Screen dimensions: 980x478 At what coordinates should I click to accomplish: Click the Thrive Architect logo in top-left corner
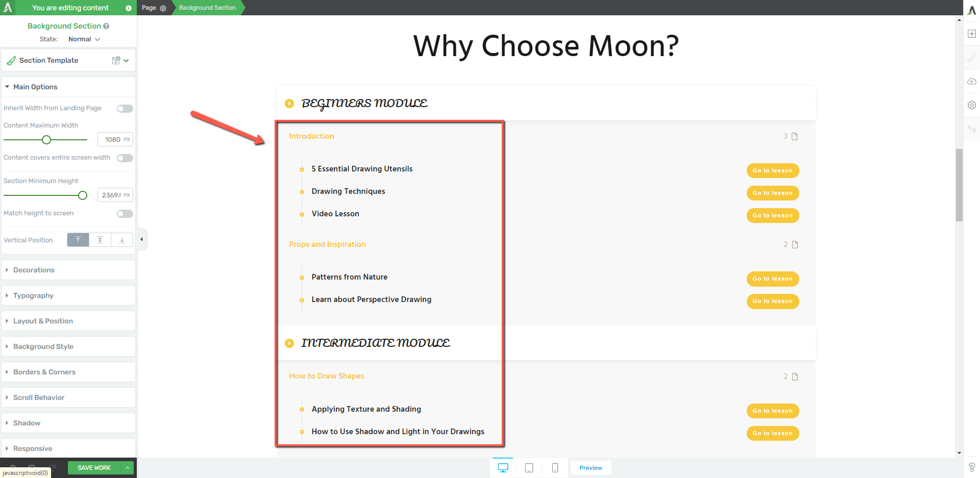click(8, 8)
